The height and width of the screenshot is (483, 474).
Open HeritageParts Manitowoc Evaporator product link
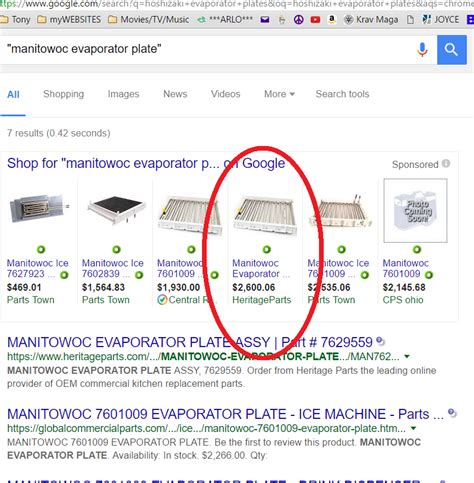[x=261, y=268]
